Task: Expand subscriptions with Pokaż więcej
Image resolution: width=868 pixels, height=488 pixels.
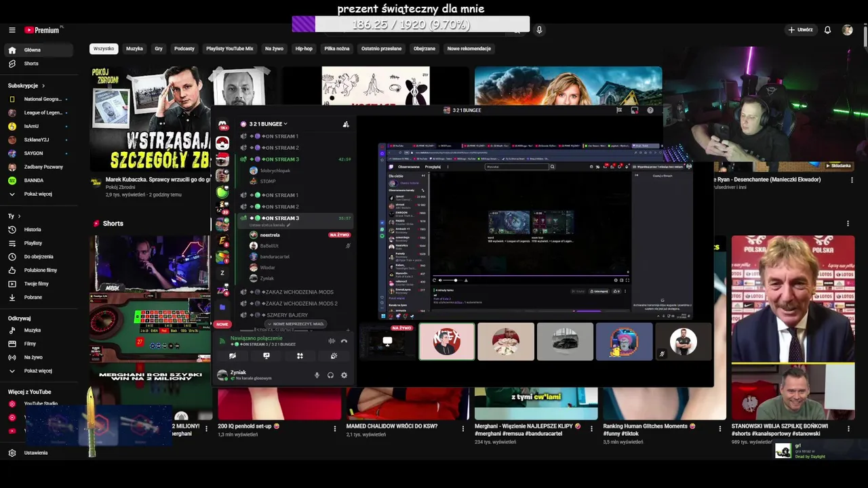Action: pyautogui.click(x=39, y=194)
